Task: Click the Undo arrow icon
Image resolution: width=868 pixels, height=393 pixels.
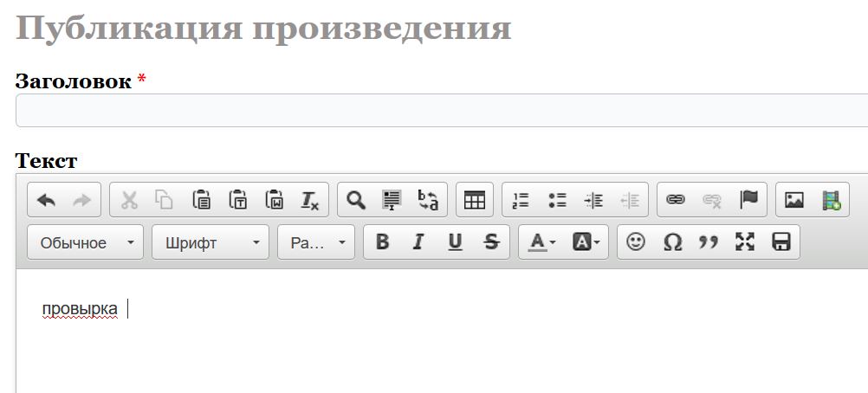Action: pyautogui.click(x=47, y=200)
